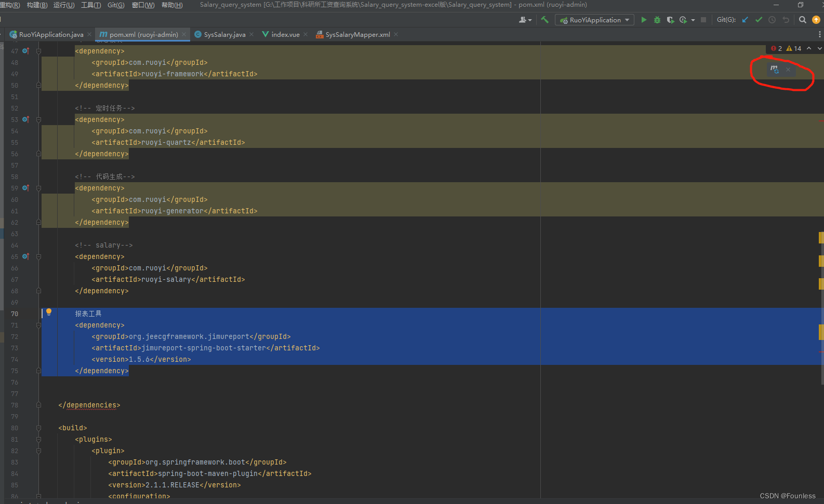Click the Git rollback undo arrow
824x504 pixels.
786,20
